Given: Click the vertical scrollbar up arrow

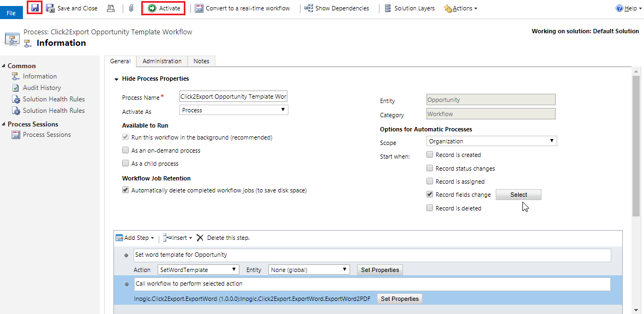Looking at the screenshot, I should click(636, 71).
